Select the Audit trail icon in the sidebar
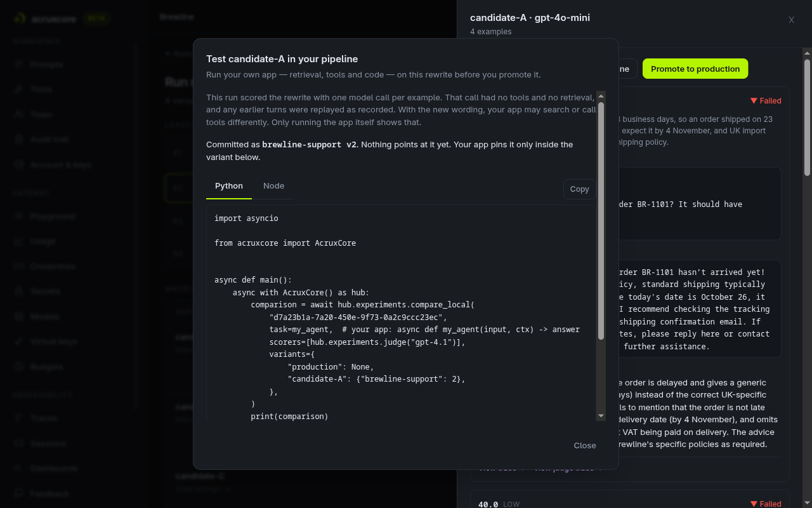Image resolution: width=812 pixels, height=508 pixels. pyautogui.click(x=19, y=139)
